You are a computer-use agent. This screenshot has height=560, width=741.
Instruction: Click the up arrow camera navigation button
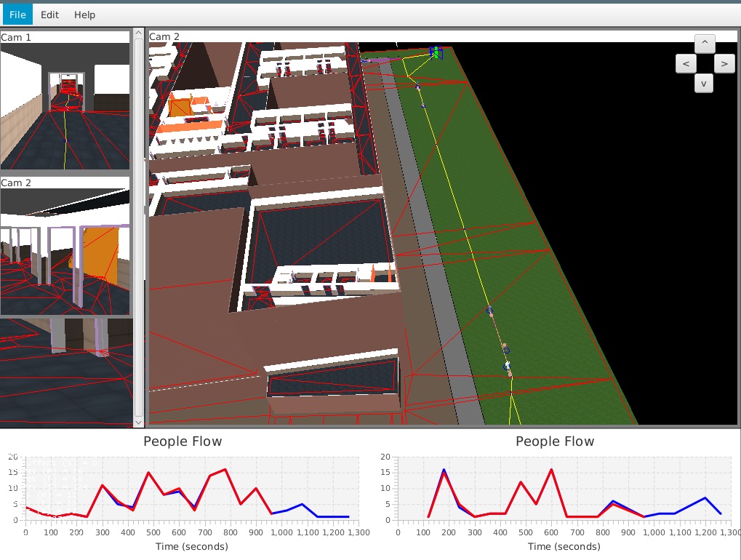[x=704, y=44]
